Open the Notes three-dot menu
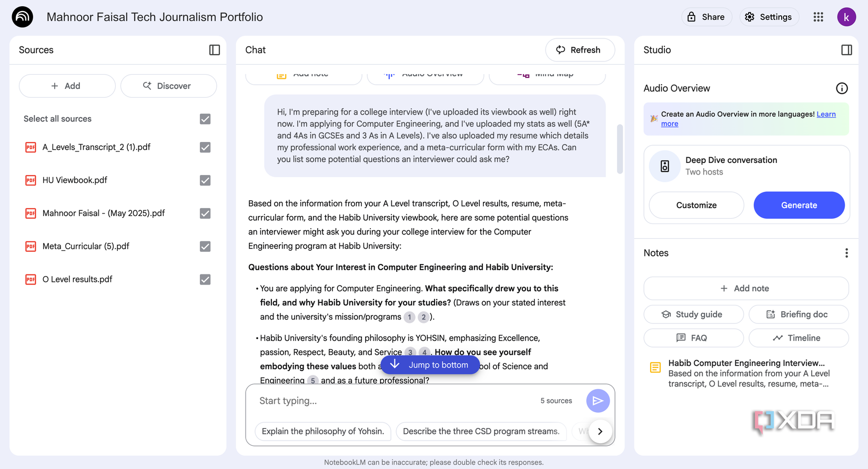Image resolution: width=868 pixels, height=469 pixels. (846, 253)
